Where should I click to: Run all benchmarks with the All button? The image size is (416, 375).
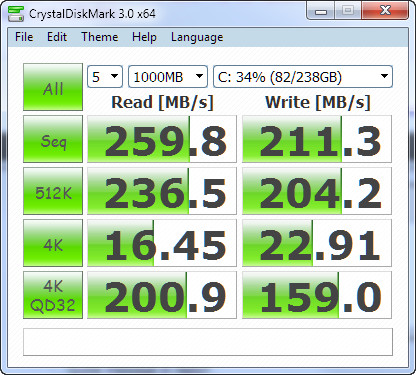coord(53,87)
